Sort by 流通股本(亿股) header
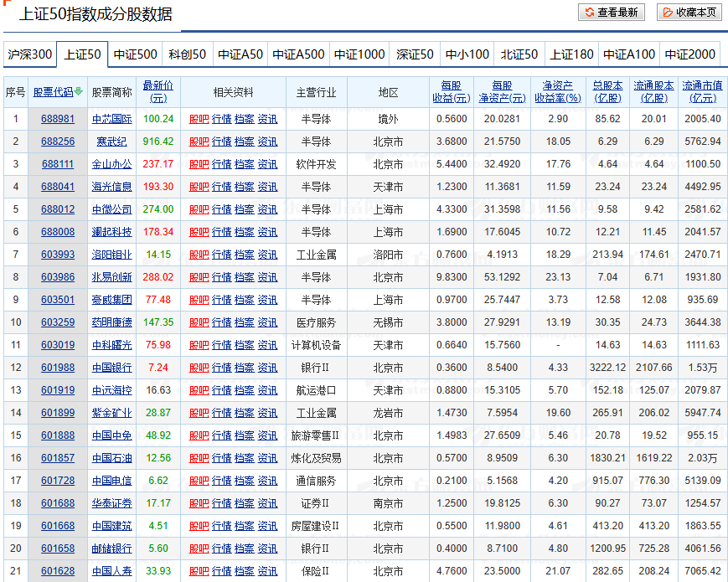This screenshot has width=728, height=582. coord(653,92)
